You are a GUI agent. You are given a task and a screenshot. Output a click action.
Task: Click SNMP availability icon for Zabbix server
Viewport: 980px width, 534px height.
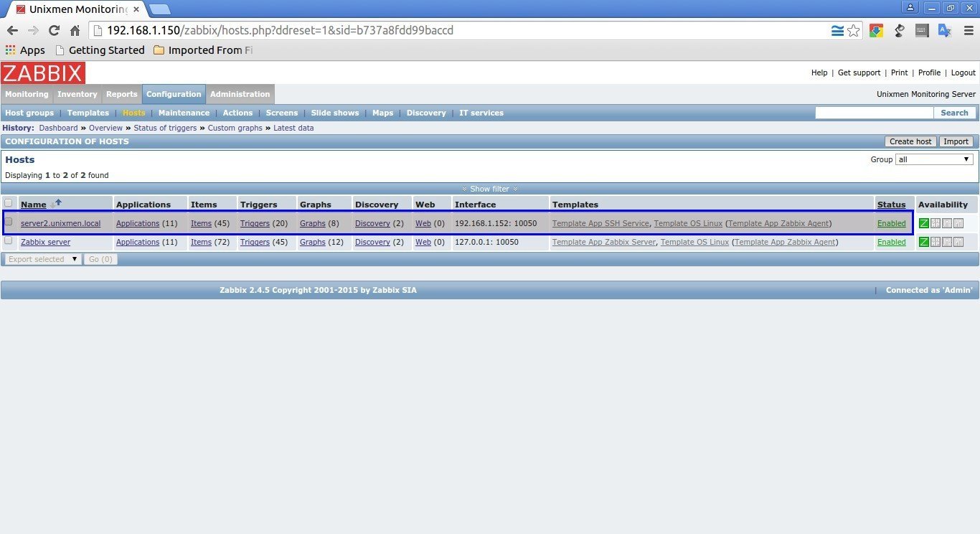point(936,242)
